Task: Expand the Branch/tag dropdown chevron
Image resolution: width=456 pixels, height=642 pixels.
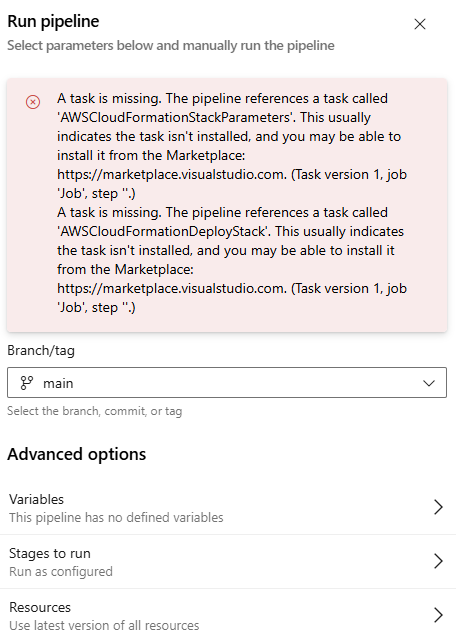Action: 429,383
